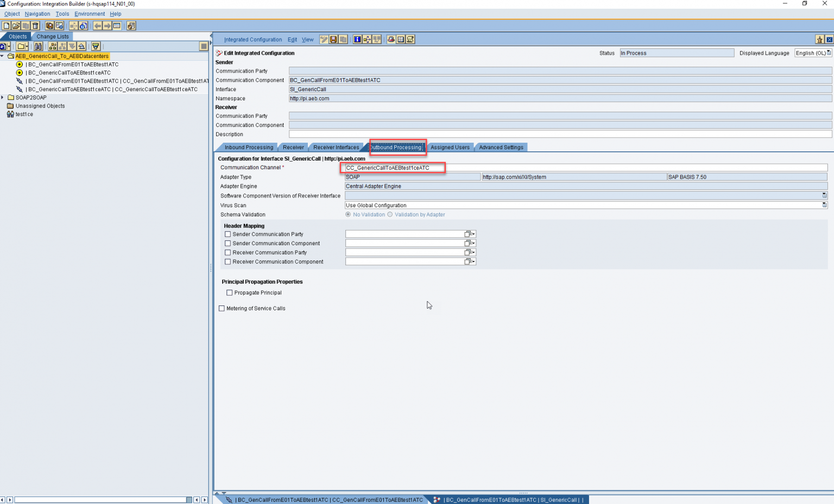This screenshot has width=834, height=504.
Task: Navigate back to the previous object
Action: pyautogui.click(x=97, y=25)
